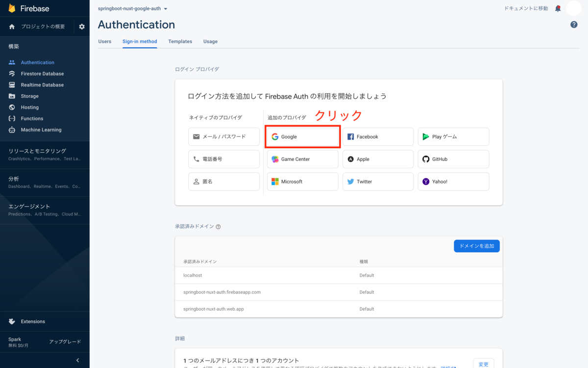Click the help icon beside 承認済みドメイン
588x368 pixels.
(218, 227)
